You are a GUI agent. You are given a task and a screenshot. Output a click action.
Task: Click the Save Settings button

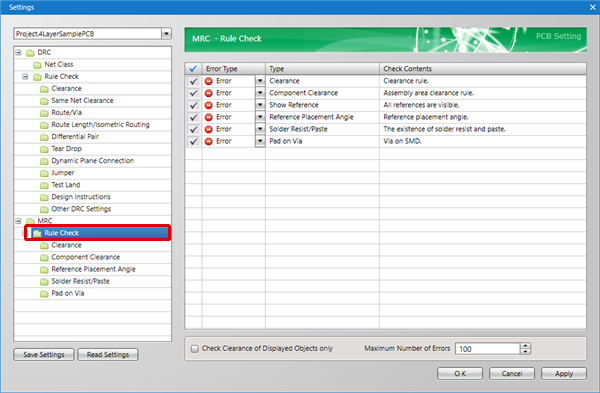[x=44, y=355]
